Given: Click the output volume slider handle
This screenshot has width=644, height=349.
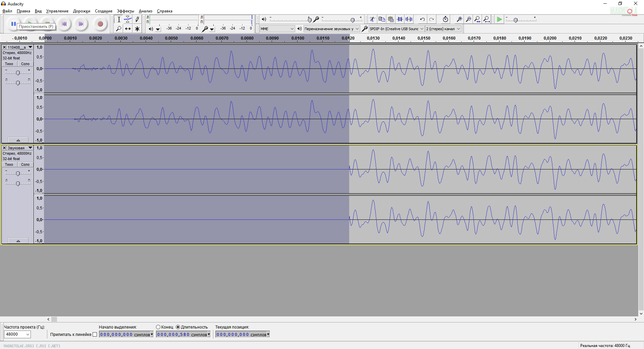Looking at the screenshot, I should [x=309, y=20].
